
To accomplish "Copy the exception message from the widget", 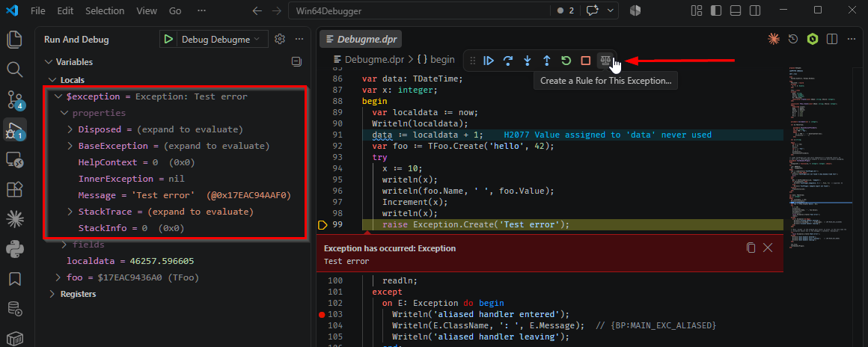I will pyautogui.click(x=751, y=248).
